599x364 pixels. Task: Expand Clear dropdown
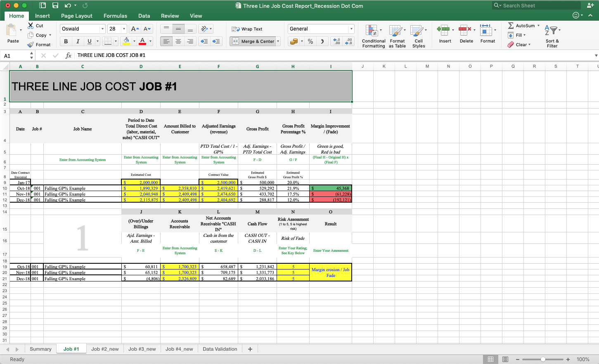529,45
